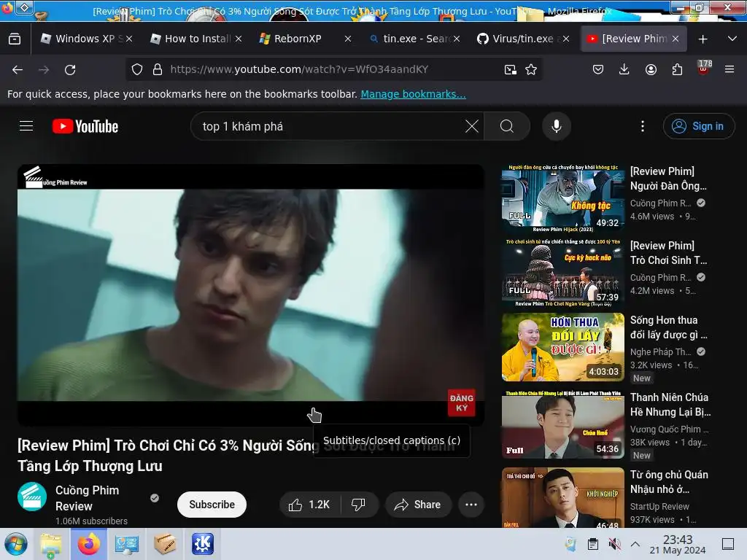Click the uBlock extension badge showing 178
The width and height of the screenshot is (747, 560).
[704, 67]
